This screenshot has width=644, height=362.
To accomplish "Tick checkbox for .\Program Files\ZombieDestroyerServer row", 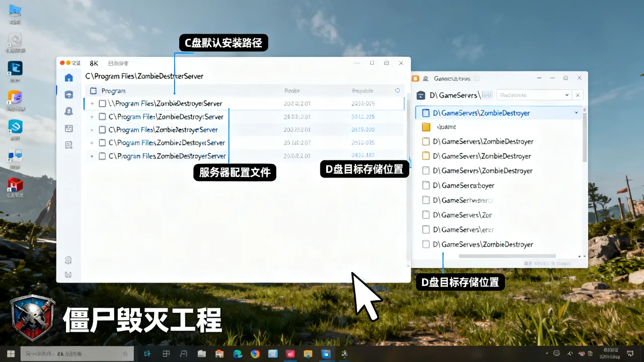I will (x=103, y=104).
